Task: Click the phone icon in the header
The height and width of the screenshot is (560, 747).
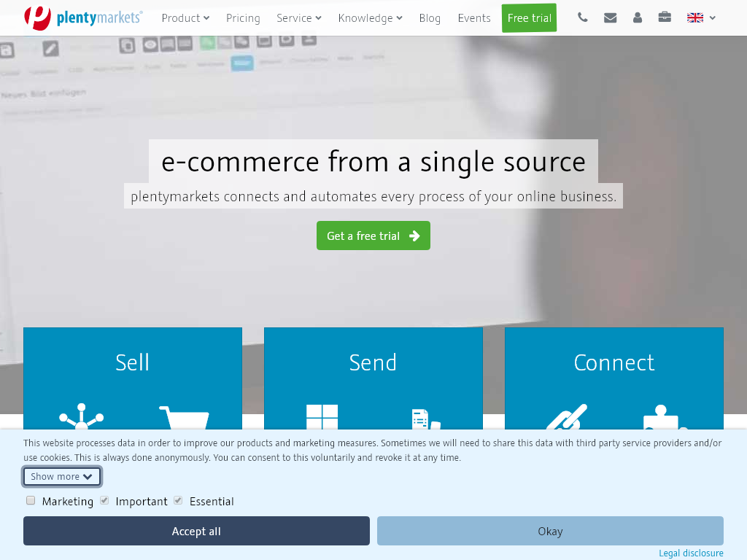Action: [582, 17]
